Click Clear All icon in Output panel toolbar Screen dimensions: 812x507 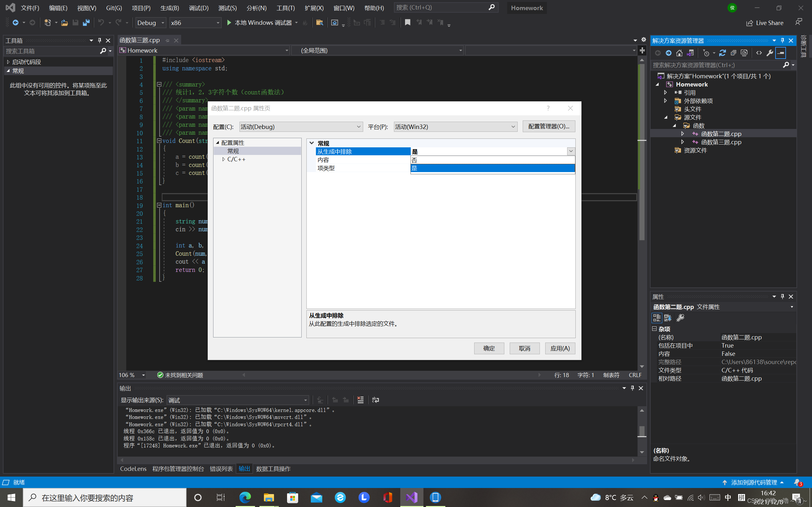(x=360, y=400)
